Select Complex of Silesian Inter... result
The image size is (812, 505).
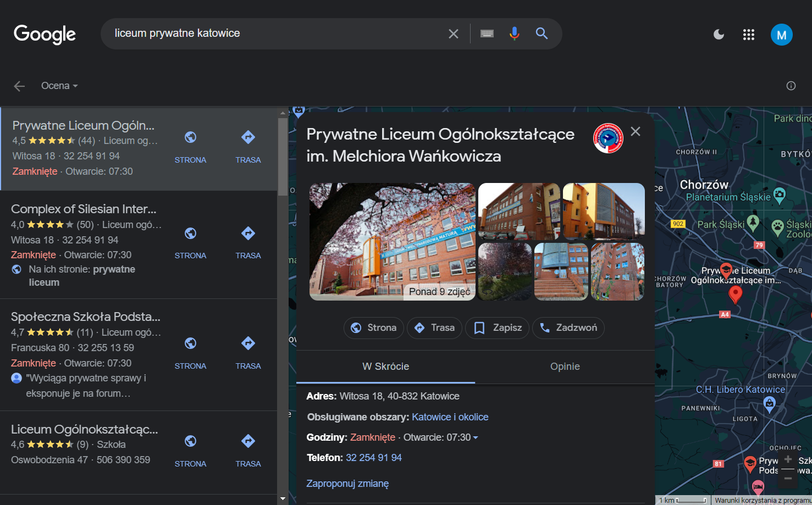point(84,209)
